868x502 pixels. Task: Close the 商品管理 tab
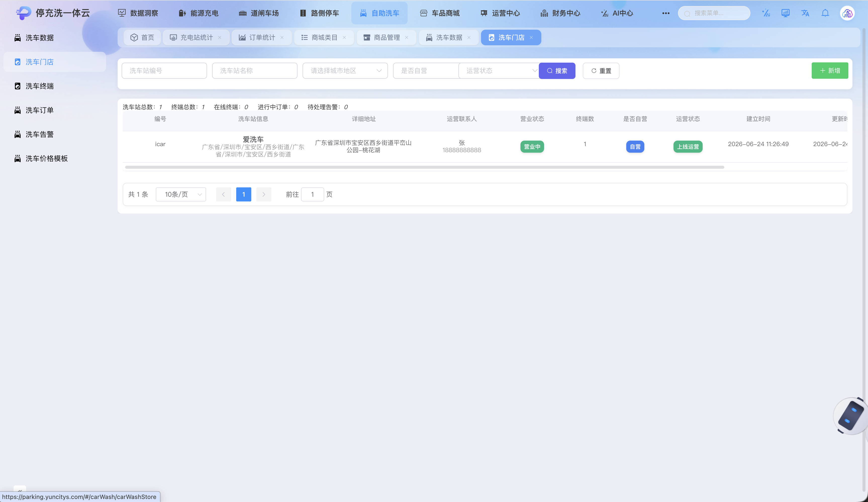[406, 37]
